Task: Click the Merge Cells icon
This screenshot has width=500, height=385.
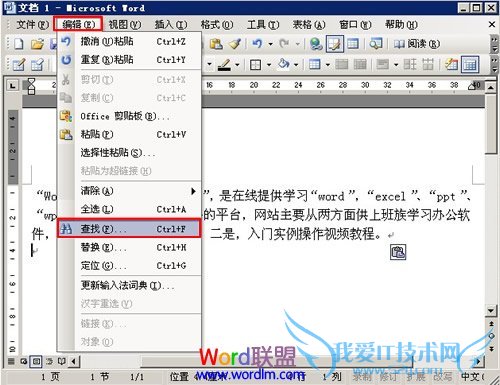Action: coord(341,64)
